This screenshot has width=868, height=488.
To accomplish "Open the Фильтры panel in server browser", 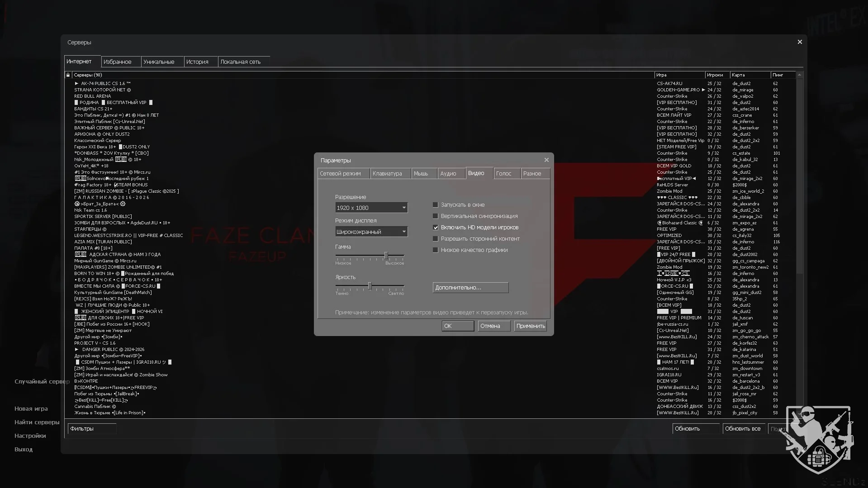I will (92, 429).
